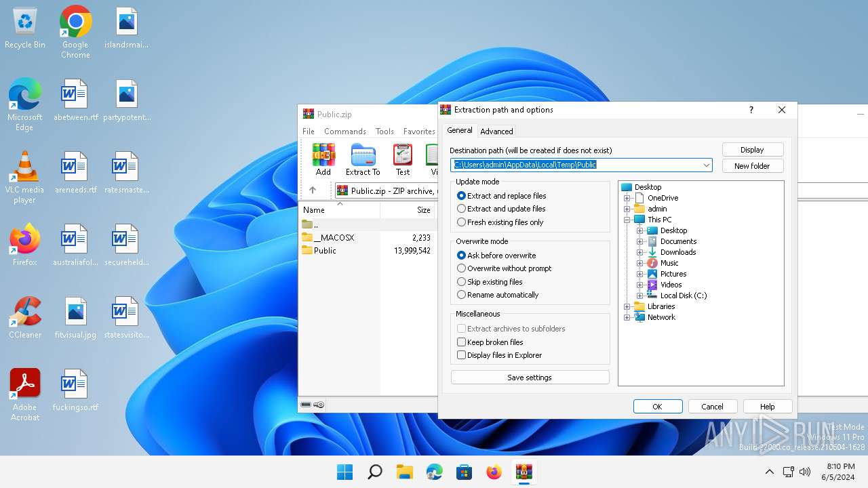Viewport: 868px width, 488px height.
Task: Open Microsoft Store from the taskbar
Action: (x=465, y=472)
